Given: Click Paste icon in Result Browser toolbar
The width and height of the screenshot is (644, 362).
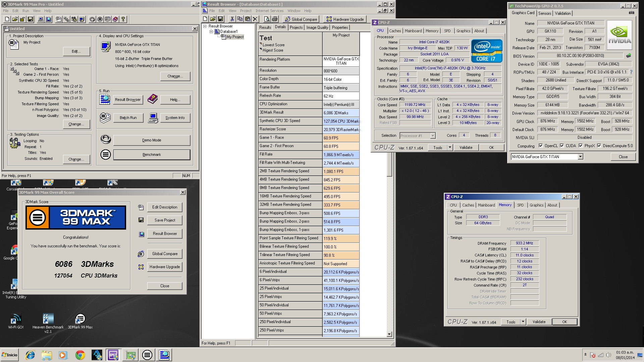Looking at the screenshot, I should (247, 19).
